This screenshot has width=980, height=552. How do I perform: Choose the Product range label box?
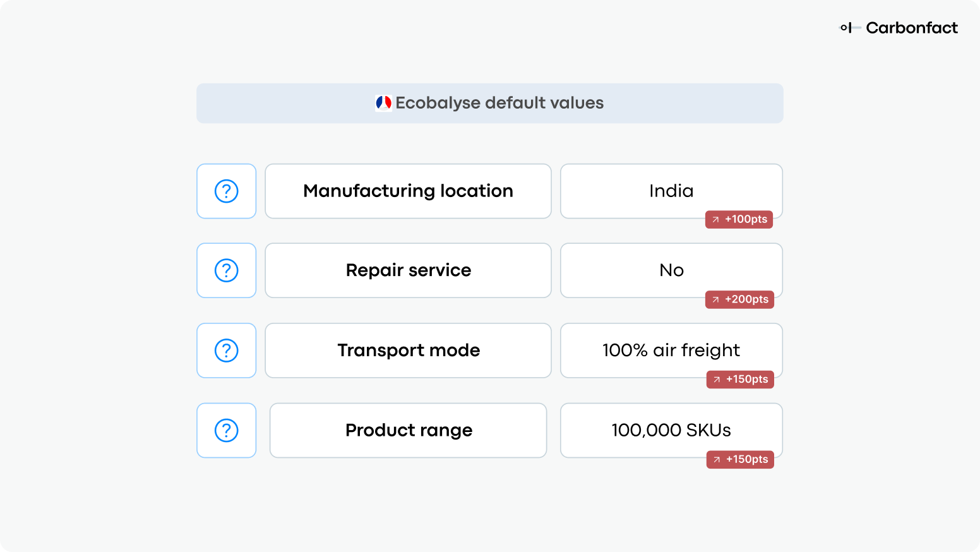(x=408, y=430)
